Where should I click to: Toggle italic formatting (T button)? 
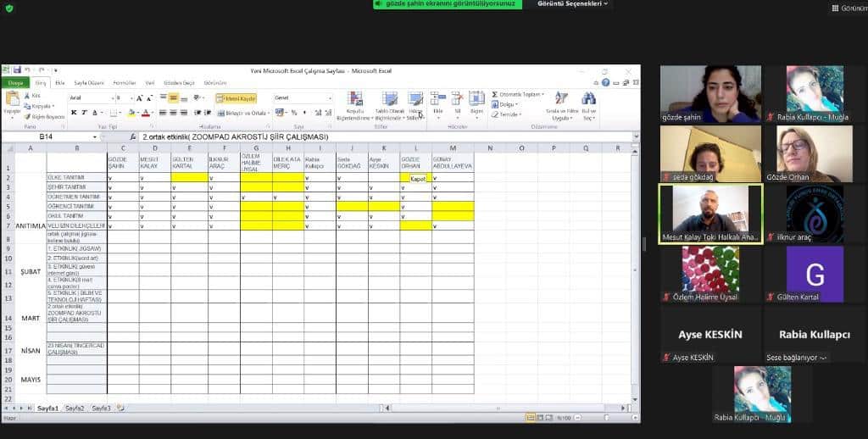point(83,112)
